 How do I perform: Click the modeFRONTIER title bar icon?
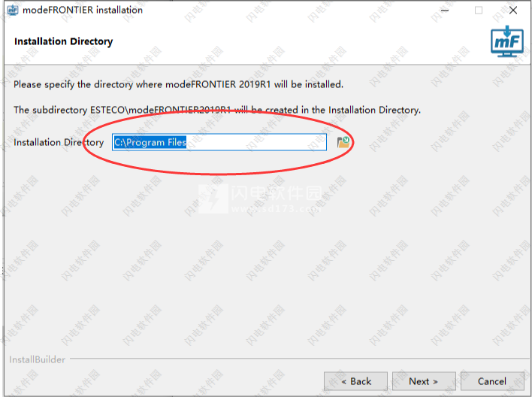click(13, 11)
